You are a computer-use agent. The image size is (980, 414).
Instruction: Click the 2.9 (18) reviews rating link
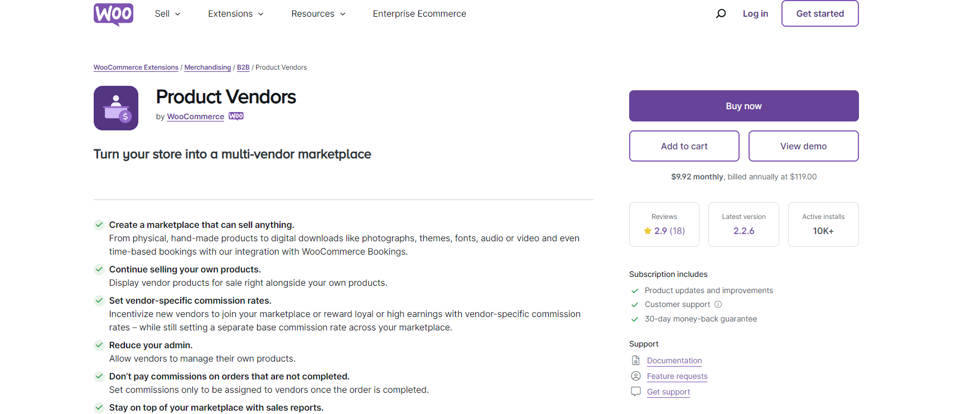(668, 230)
